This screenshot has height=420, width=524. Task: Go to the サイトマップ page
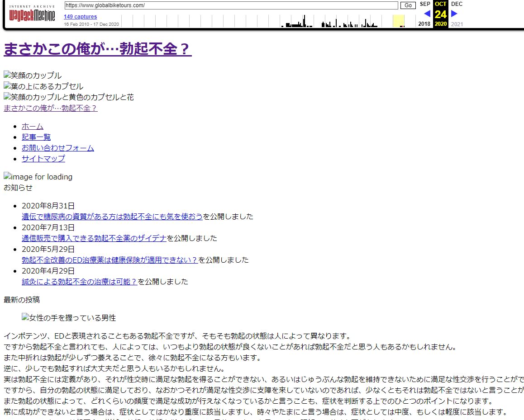[x=43, y=159]
